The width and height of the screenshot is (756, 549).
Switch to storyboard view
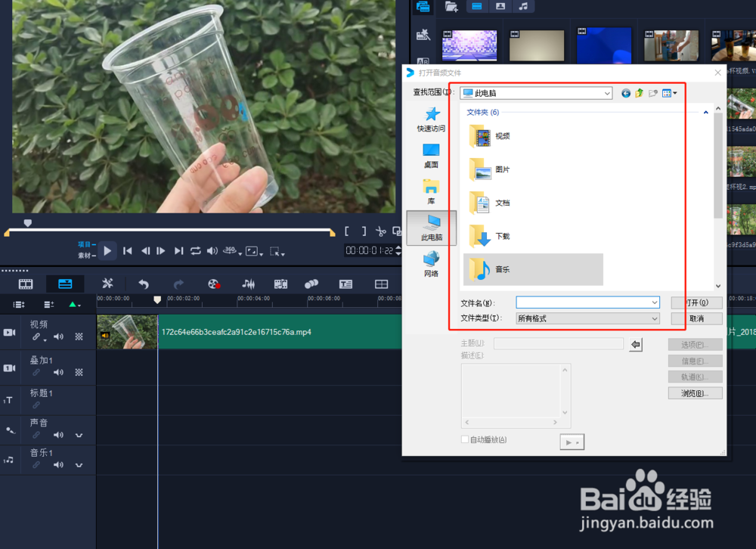pyautogui.click(x=26, y=284)
